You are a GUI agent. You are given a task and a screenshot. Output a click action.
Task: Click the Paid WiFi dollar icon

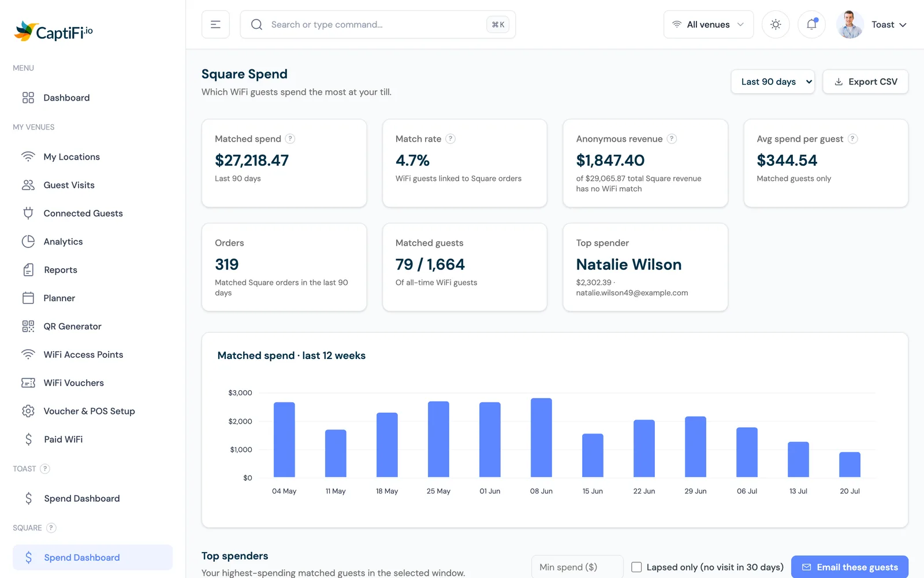coord(28,439)
